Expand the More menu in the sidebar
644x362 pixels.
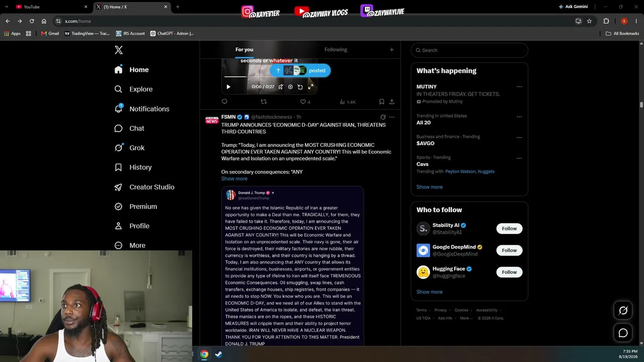click(130, 245)
